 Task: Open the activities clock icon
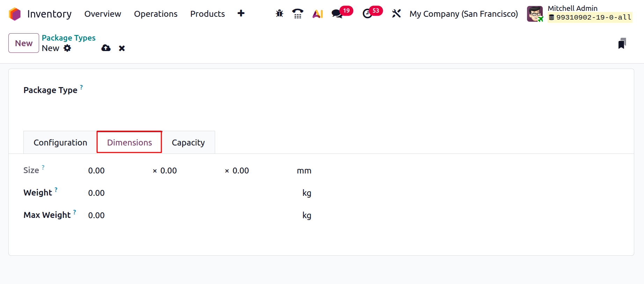tap(367, 14)
